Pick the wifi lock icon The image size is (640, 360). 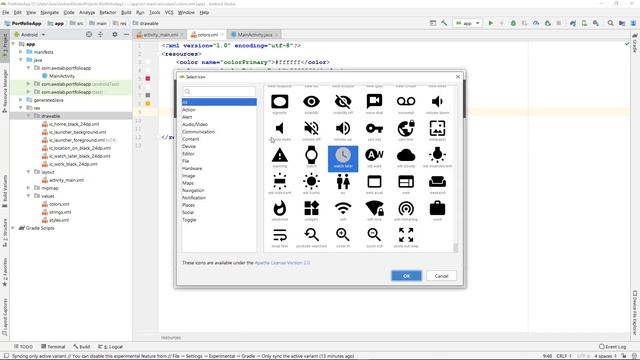(374, 209)
